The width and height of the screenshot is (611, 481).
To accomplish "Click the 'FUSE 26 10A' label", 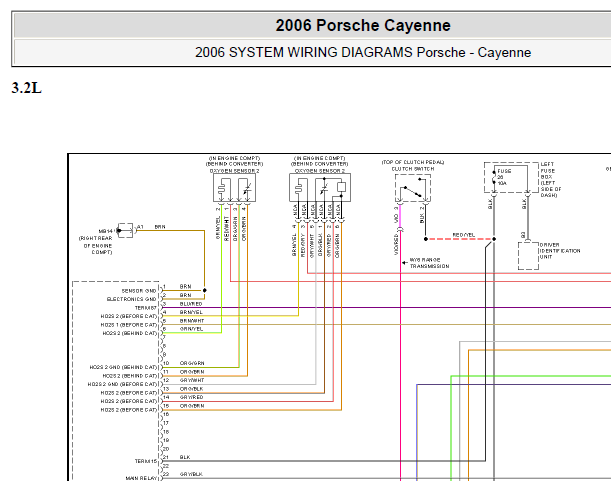I will click(x=504, y=177).
